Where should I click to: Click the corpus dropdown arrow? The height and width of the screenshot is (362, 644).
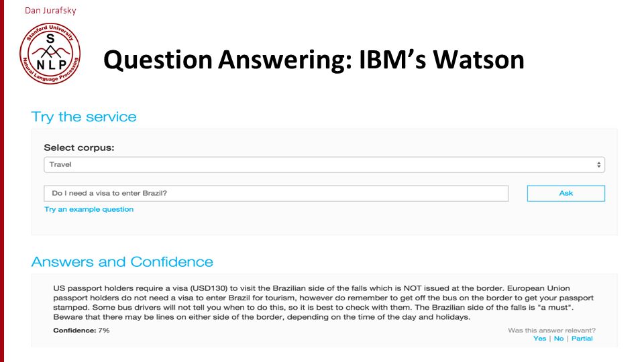(598, 165)
